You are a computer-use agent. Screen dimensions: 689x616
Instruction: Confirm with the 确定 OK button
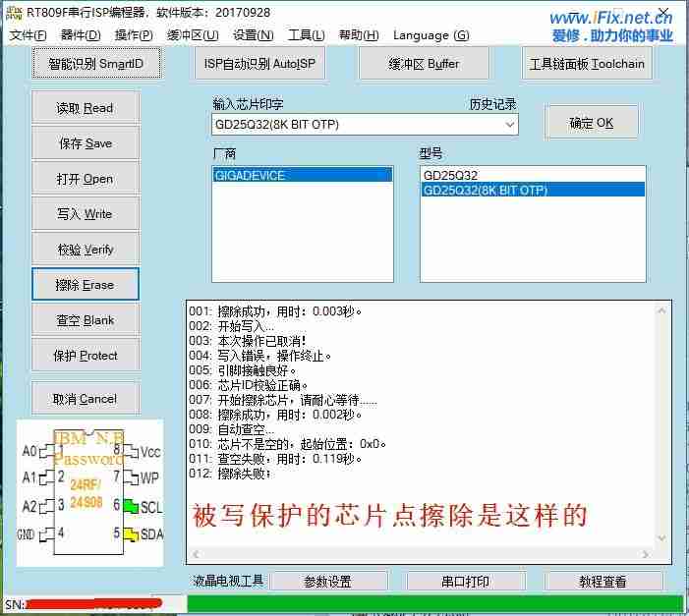pos(591,123)
